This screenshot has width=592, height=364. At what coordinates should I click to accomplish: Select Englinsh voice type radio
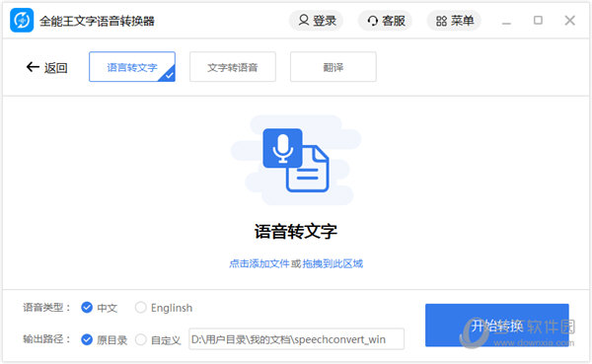click(140, 308)
